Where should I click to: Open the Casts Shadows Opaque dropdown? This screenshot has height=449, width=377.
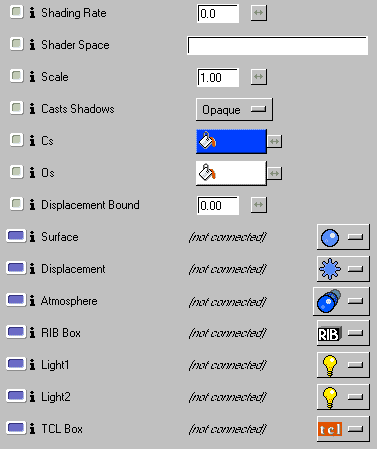pyautogui.click(x=234, y=109)
